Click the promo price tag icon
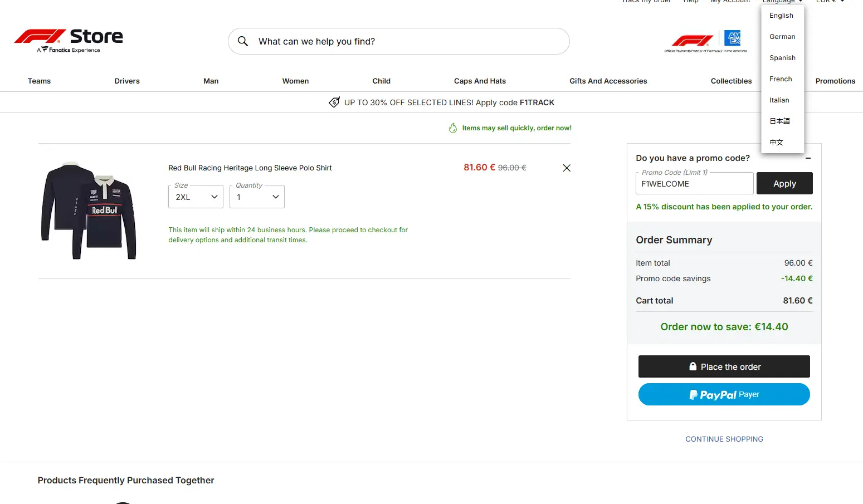 (x=334, y=102)
